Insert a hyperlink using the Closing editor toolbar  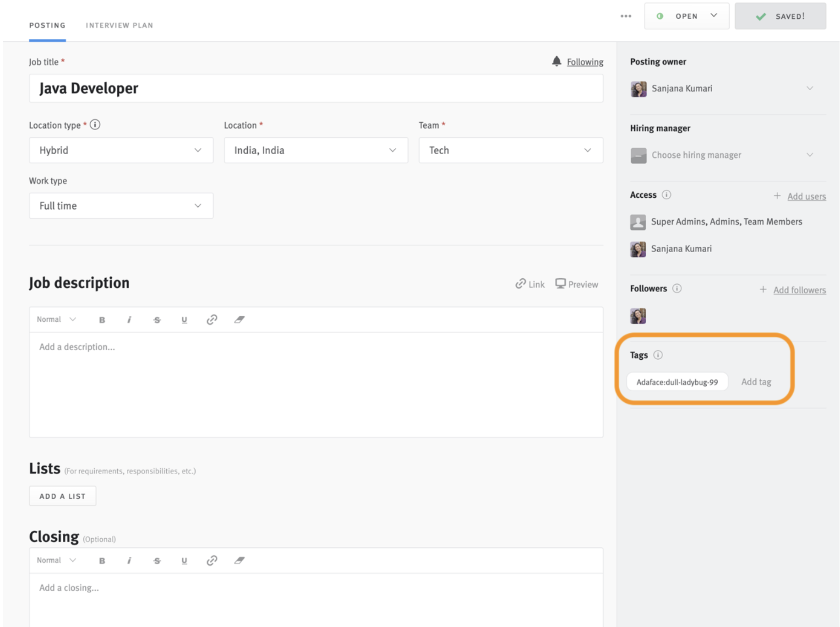[212, 560]
